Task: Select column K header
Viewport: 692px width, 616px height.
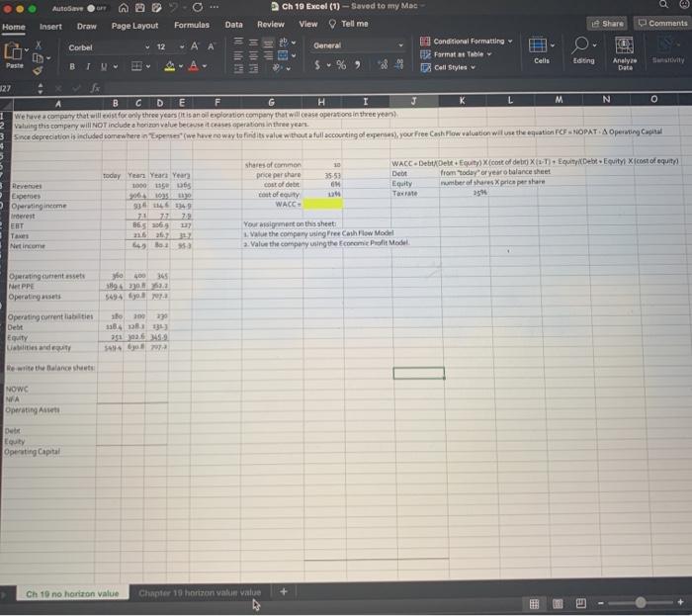Action: (x=462, y=101)
